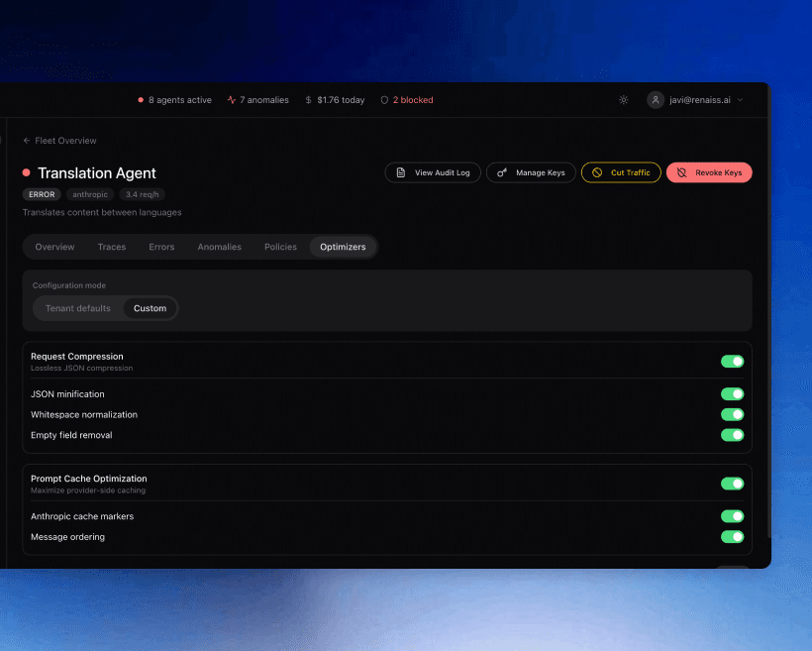
Task: Click the 8 agents active status indicator
Action: [173, 100]
